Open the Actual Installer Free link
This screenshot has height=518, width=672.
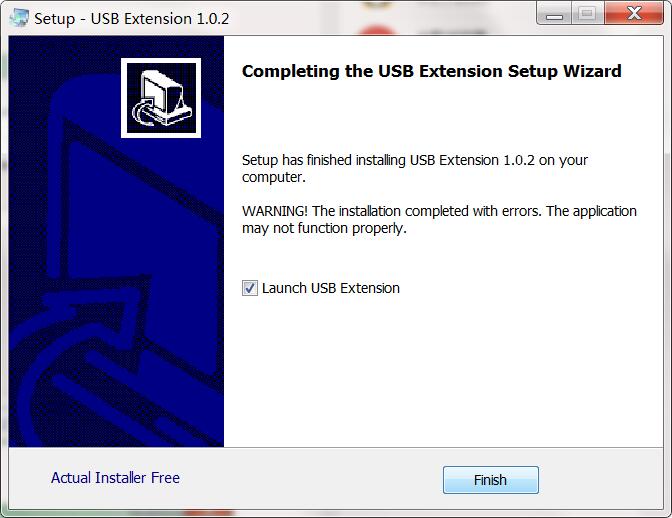tap(115, 478)
